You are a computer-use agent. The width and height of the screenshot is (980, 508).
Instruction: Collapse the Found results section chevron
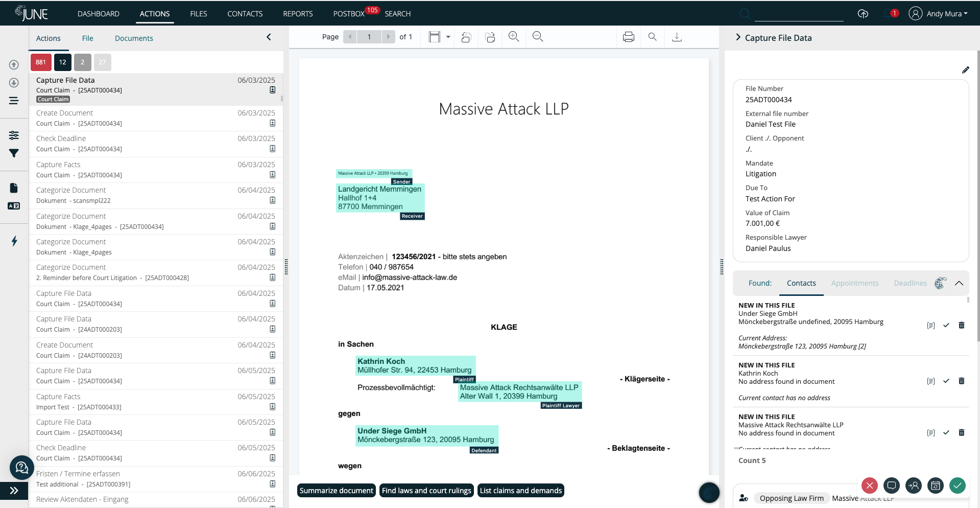(x=959, y=283)
